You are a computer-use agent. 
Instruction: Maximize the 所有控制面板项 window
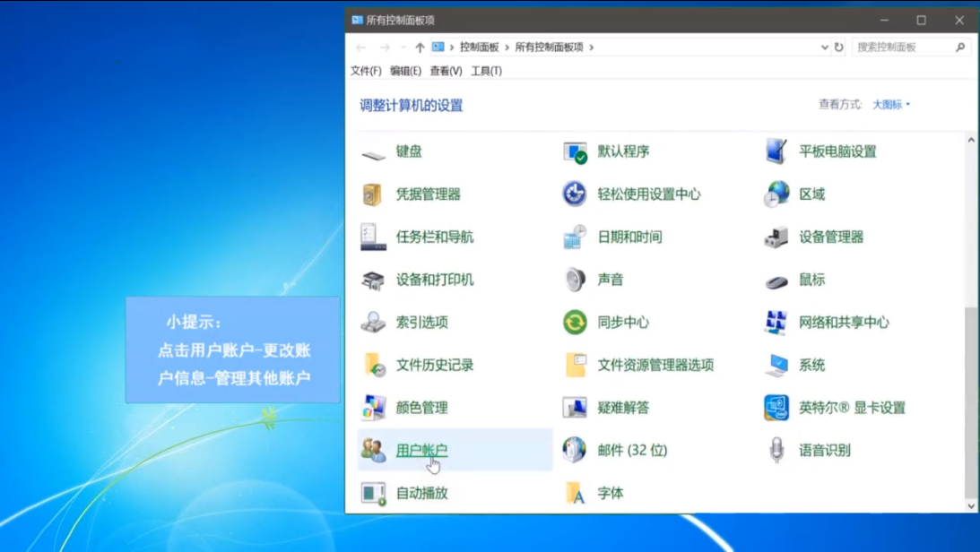click(x=921, y=20)
